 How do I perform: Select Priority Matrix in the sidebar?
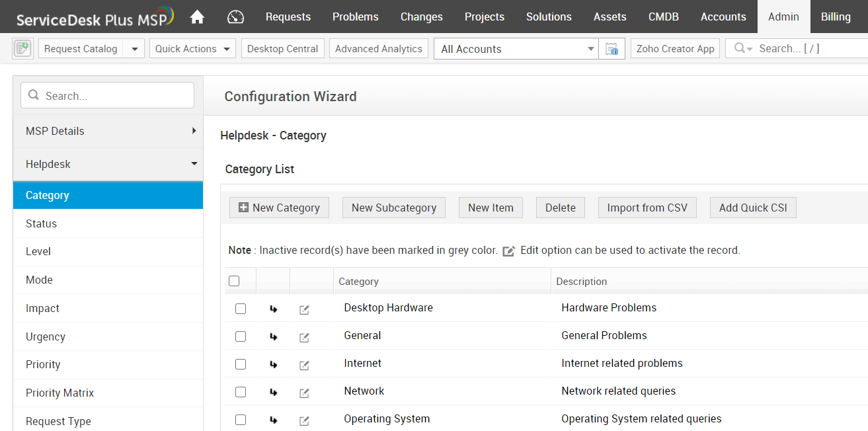click(60, 393)
